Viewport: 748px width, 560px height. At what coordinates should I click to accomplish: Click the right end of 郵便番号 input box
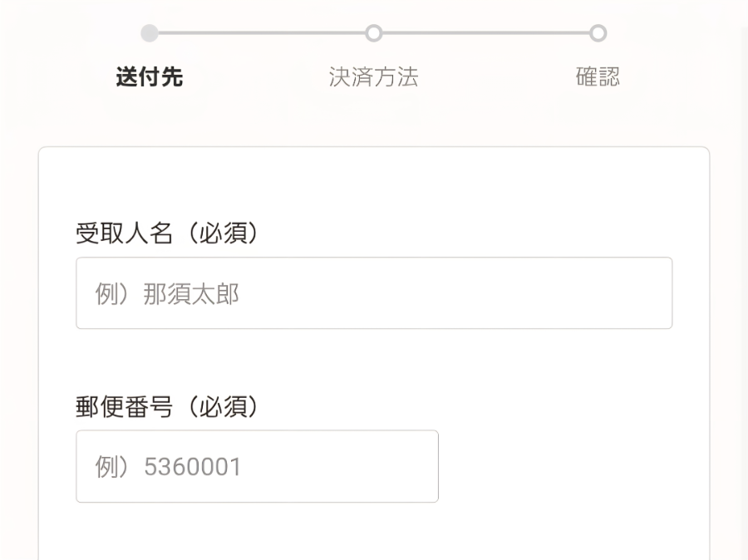pos(420,466)
